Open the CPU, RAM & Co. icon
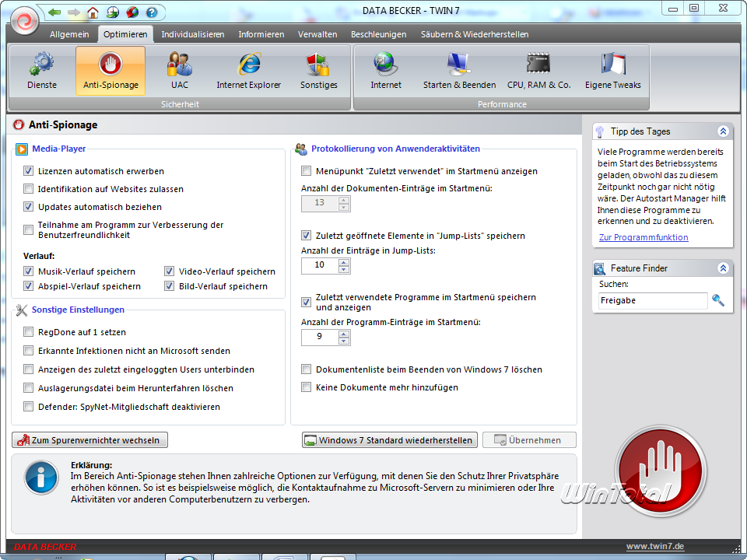The height and width of the screenshot is (560, 747). click(x=538, y=63)
